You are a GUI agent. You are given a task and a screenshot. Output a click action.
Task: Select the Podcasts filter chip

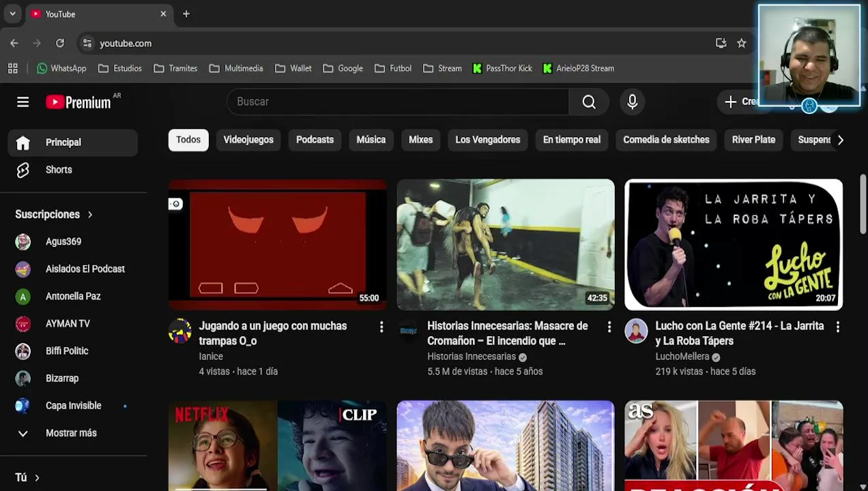tap(315, 140)
